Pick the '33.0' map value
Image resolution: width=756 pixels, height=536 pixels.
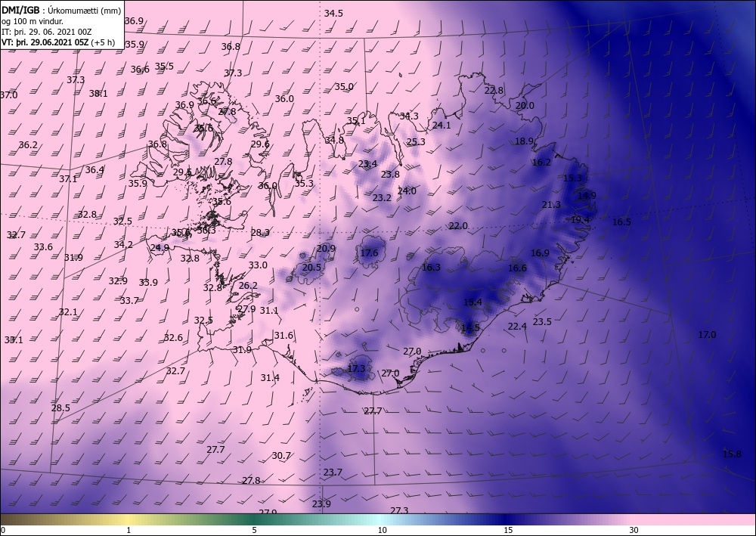pos(258,265)
